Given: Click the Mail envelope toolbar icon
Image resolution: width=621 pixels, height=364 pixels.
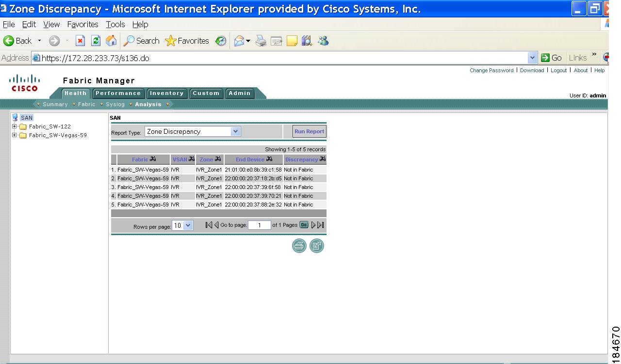Looking at the screenshot, I should 239,41.
